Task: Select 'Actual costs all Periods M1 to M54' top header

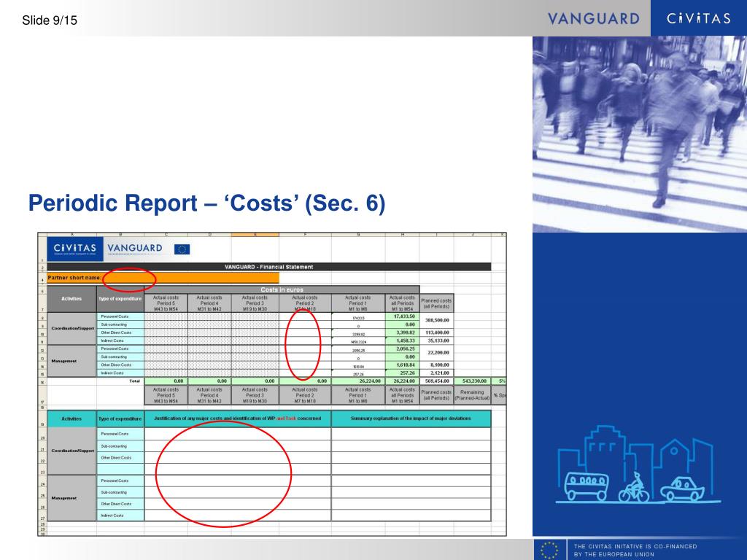Action: (x=402, y=303)
